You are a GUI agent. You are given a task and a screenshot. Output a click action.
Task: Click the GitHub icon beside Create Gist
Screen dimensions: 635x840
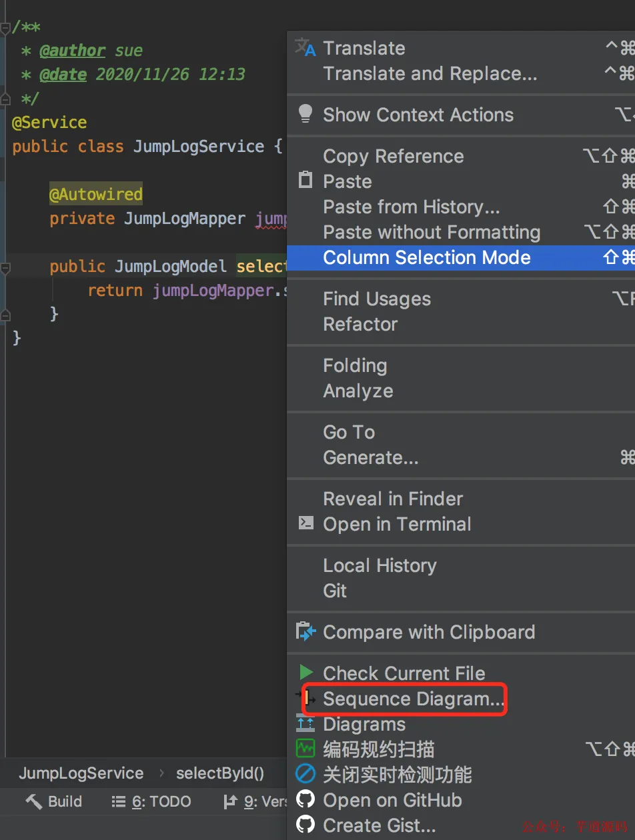click(305, 825)
